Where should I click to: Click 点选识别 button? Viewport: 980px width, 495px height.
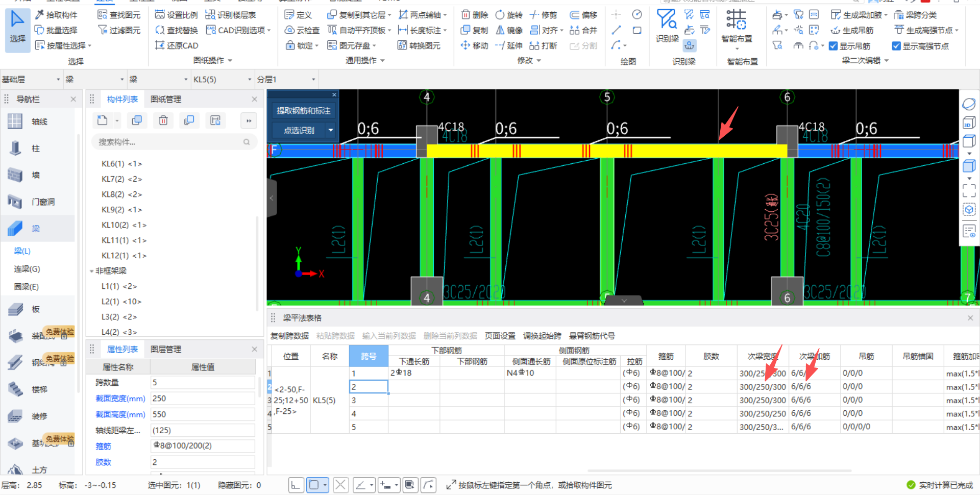(x=299, y=130)
